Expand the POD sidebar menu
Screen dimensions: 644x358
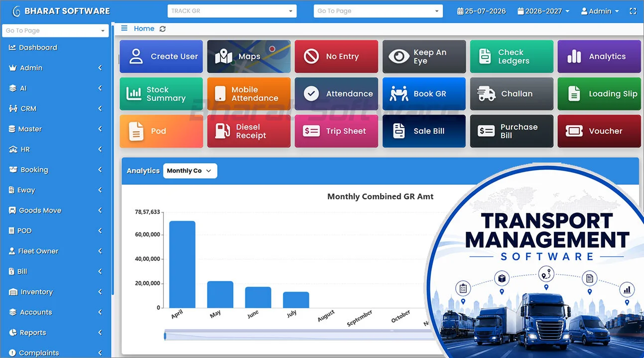coord(55,231)
